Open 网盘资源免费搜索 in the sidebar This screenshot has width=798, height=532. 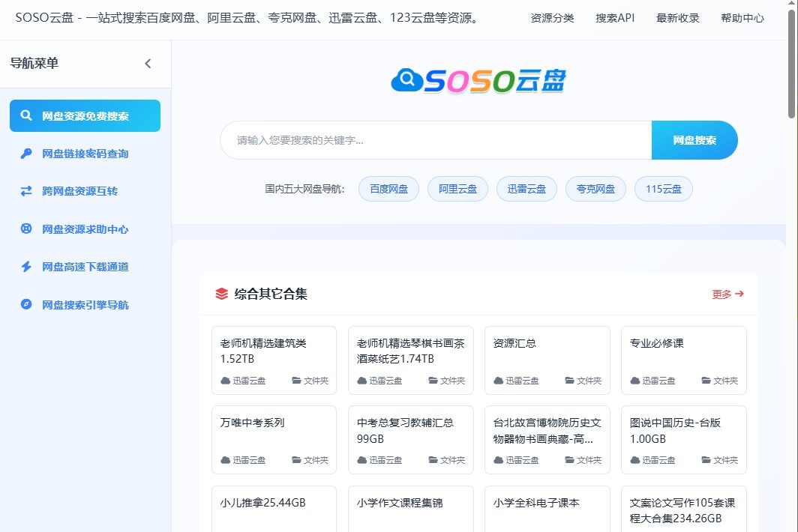(85, 116)
